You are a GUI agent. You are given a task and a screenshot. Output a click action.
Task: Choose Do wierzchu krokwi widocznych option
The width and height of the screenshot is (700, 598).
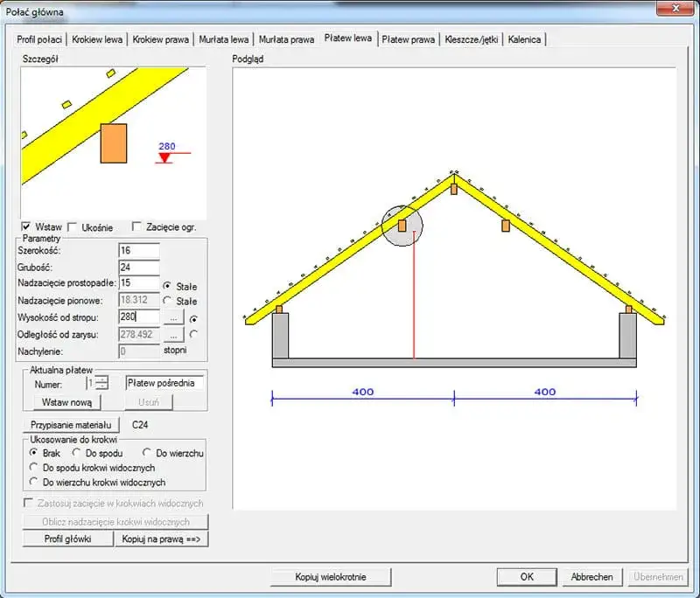click(33, 482)
